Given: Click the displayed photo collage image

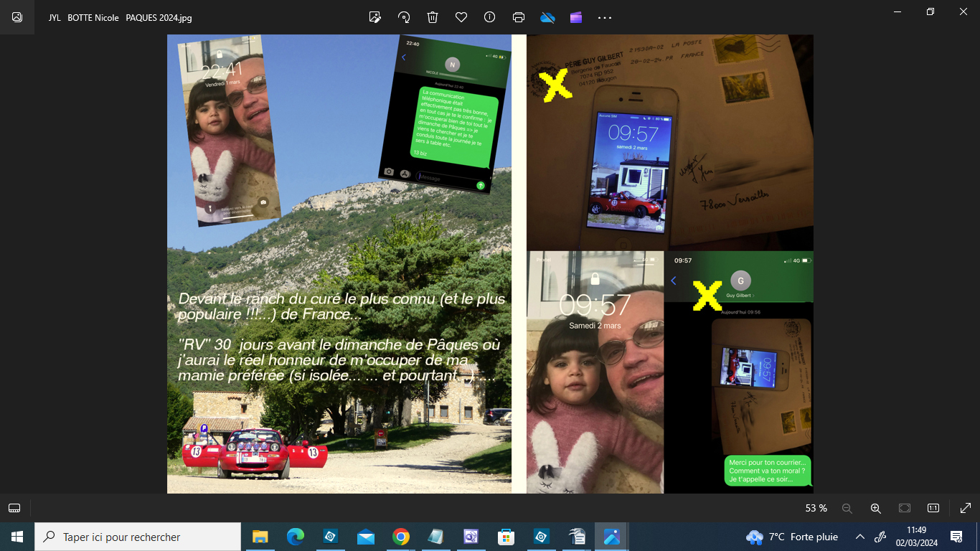Looking at the screenshot, I should 490,264.
